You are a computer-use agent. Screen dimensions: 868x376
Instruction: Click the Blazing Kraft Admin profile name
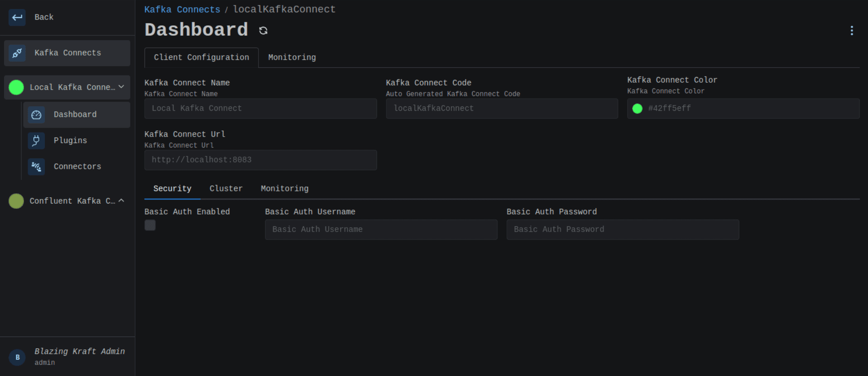pyautogui.click(x=80, y=352)
